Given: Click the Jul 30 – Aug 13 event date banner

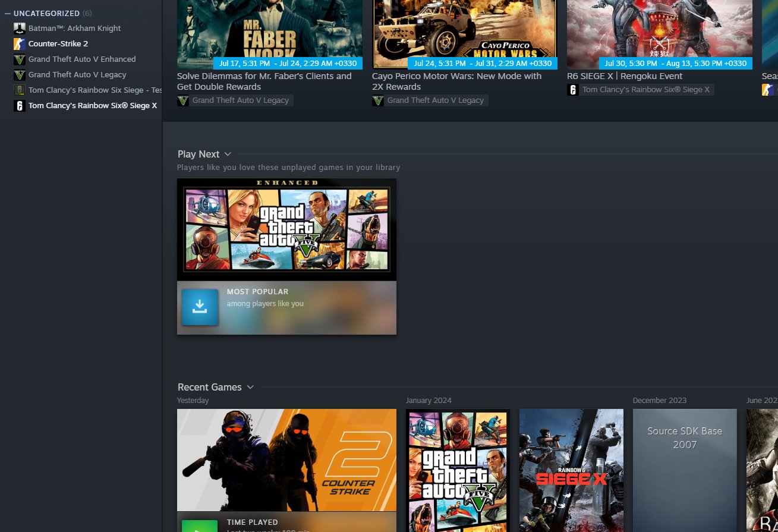Looking at the screenshot, I should click(676, 64).
